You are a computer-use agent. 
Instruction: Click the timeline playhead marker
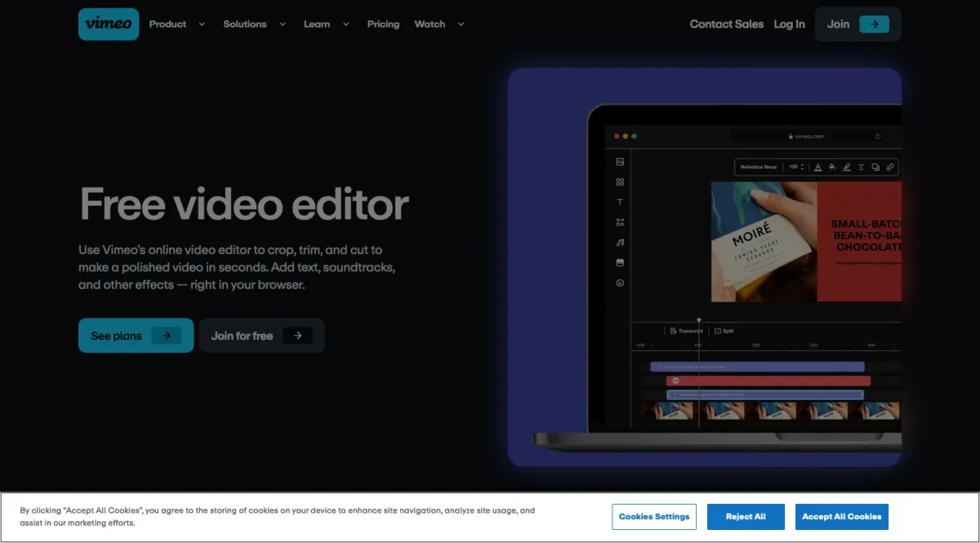point(698,320)
